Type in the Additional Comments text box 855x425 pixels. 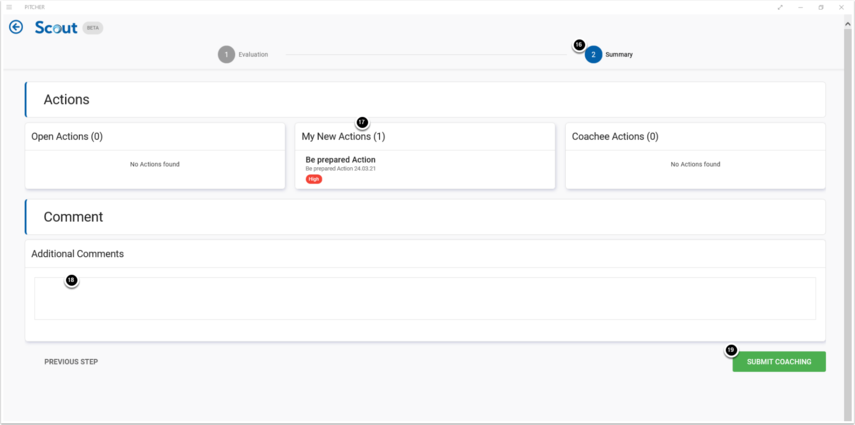[425, 299]
